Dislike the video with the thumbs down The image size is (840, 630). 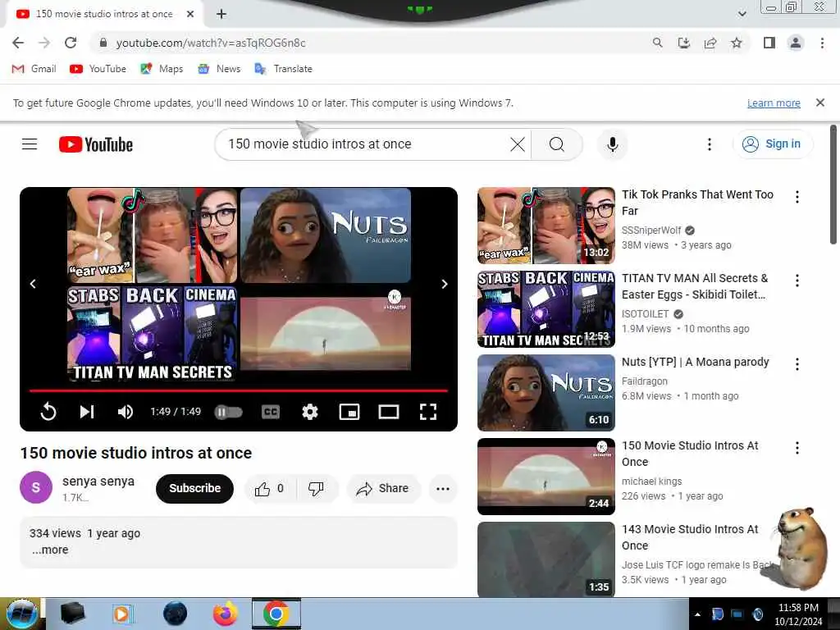[x=317, y=488]
